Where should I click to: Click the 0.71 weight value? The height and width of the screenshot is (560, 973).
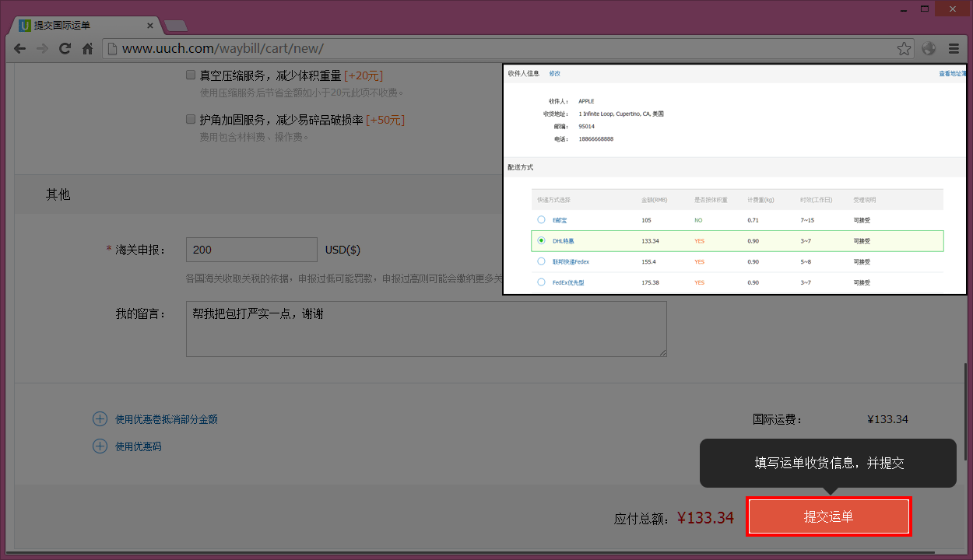pos(753,220)
